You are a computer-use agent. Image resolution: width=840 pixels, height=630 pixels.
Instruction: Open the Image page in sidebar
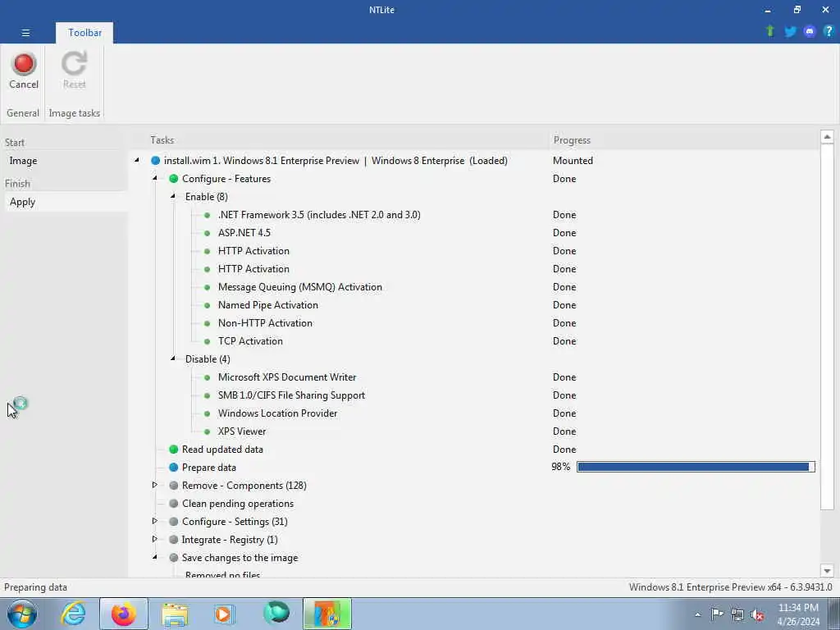click(x=66, y=161)
